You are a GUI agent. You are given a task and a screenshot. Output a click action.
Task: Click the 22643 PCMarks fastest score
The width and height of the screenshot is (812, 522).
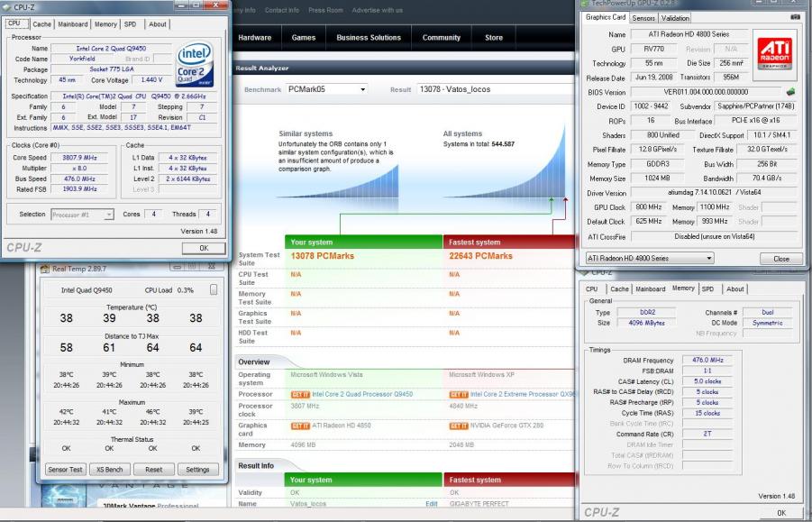coord(480,256)
